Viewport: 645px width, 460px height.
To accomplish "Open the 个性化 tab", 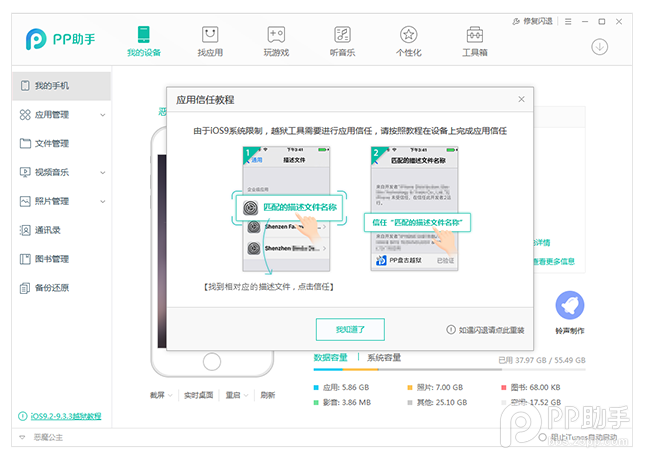I will click(x=408, y=41).
